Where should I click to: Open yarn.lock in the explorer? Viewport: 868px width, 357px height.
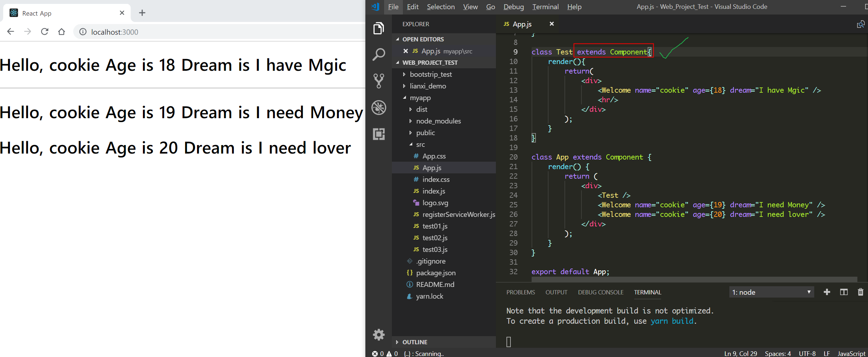click(444, 296)
